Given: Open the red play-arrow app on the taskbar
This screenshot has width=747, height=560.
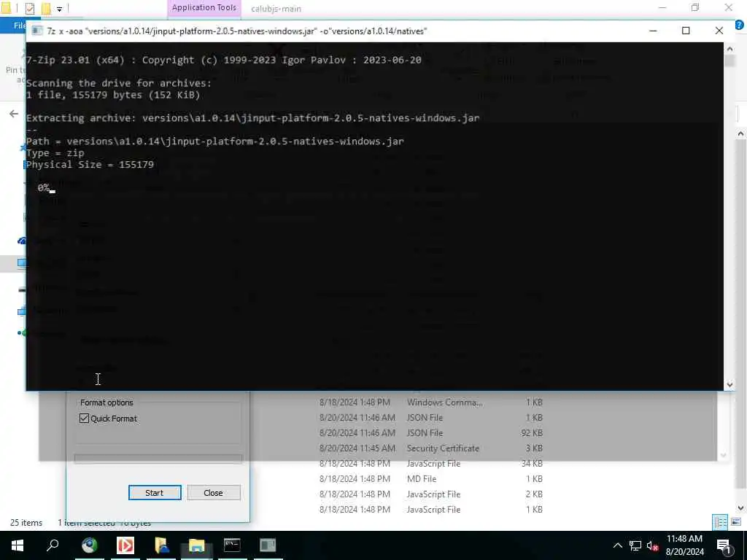Looking at the screenshot, I should click(125, 545).
